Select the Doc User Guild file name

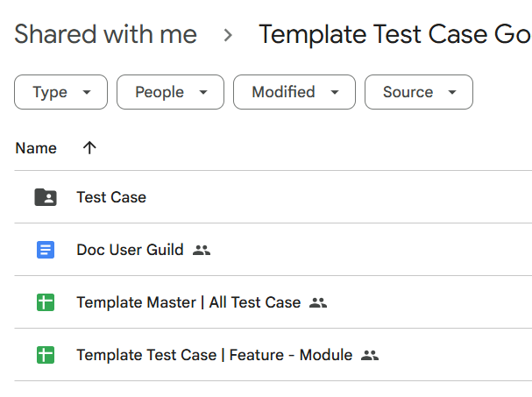tap(130, 250)
